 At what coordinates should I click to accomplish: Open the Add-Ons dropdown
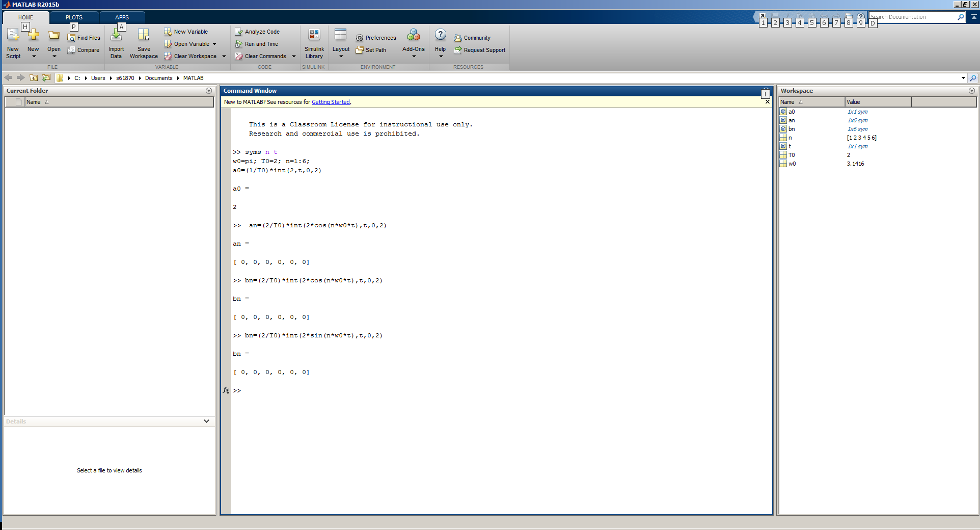[414, 56]
